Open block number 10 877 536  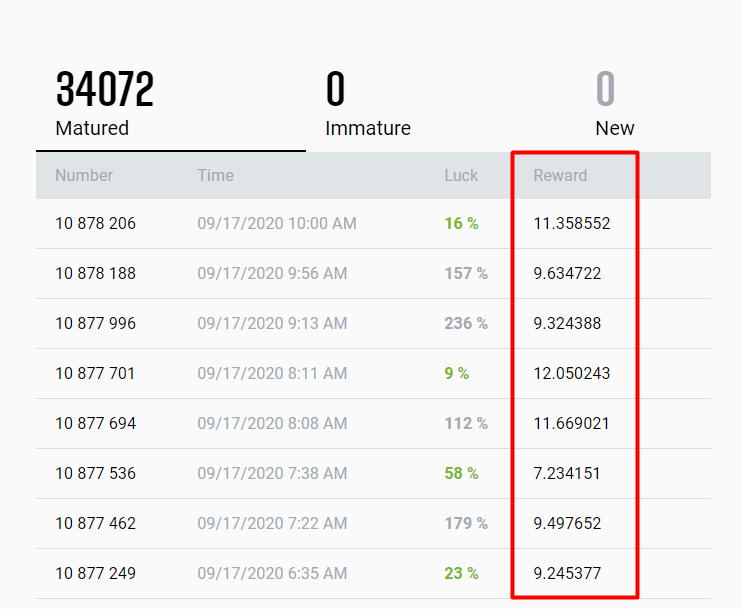95,473
